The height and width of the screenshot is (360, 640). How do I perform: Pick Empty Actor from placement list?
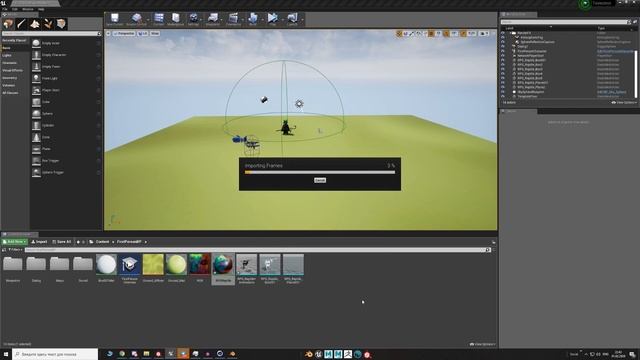pyautogui.click(x=66, y=43)
